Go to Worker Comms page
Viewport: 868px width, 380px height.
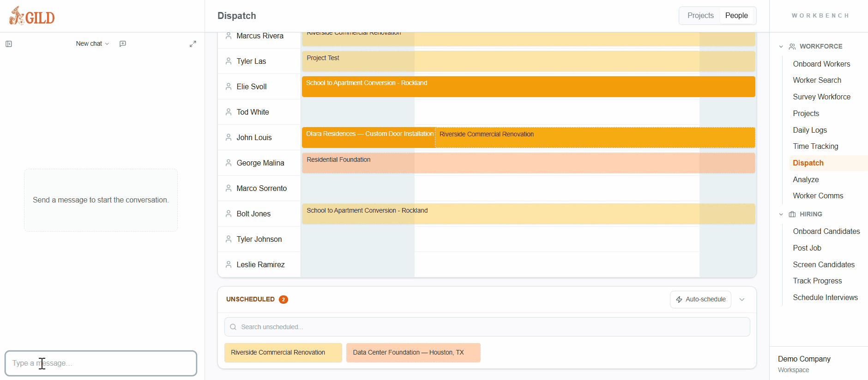pyautogui.click(x=818, y=196)
